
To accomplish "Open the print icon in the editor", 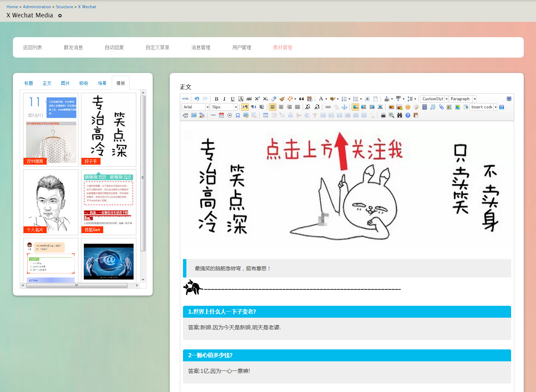I will point(383,116).
